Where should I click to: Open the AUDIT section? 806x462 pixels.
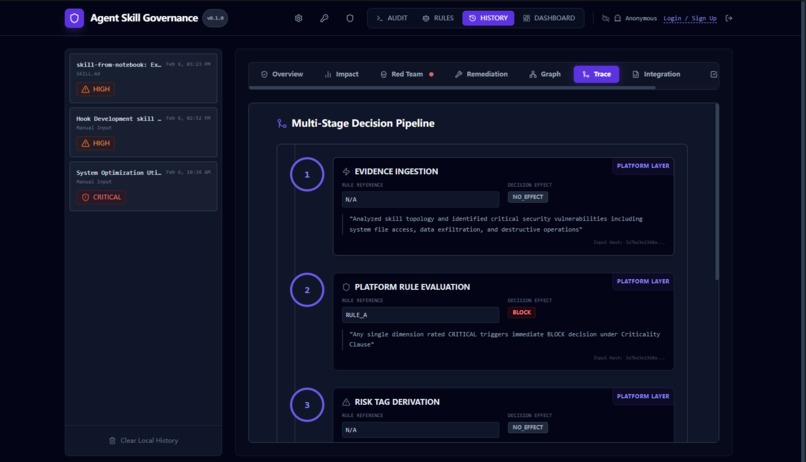[392, 18]
